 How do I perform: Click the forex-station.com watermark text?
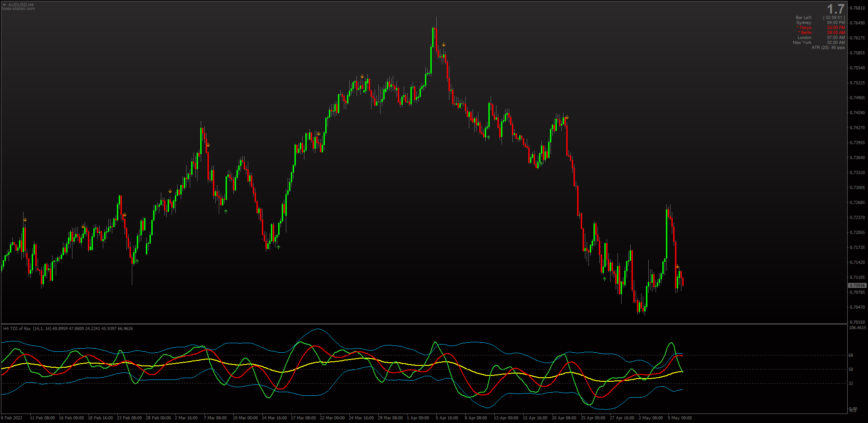click(x=18, y=9)
